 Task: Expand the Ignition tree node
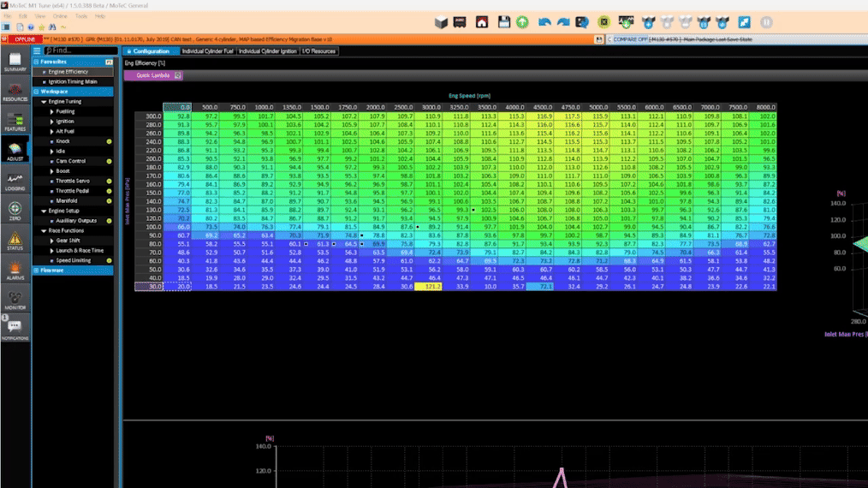pos(52,122)
